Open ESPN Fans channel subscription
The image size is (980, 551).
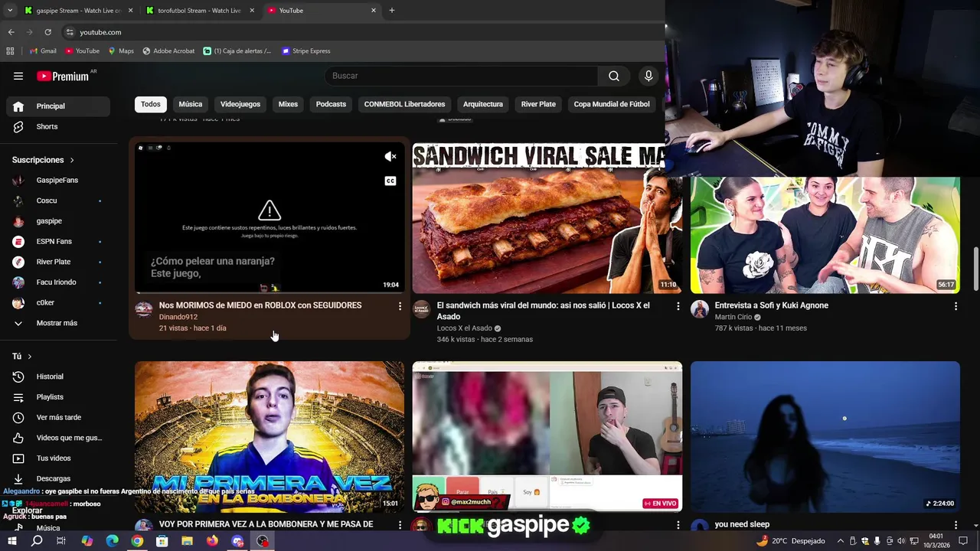[x=58, y=241]
